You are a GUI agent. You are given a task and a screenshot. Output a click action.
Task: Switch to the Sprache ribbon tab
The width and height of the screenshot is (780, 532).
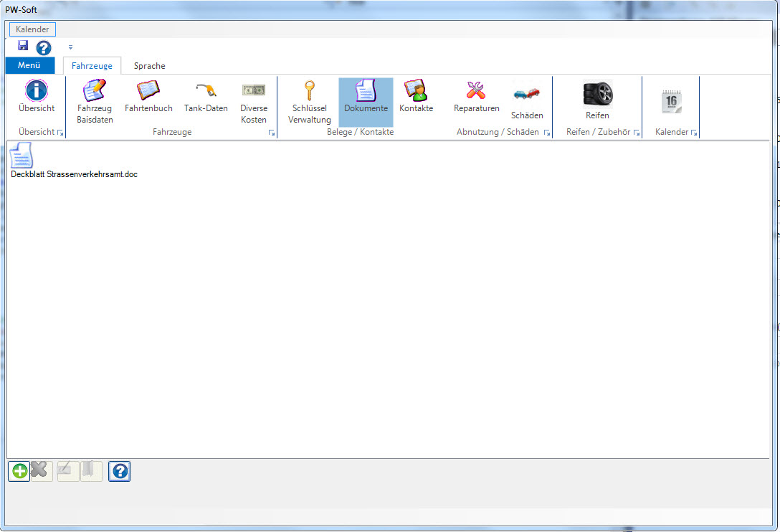[149, 66]
